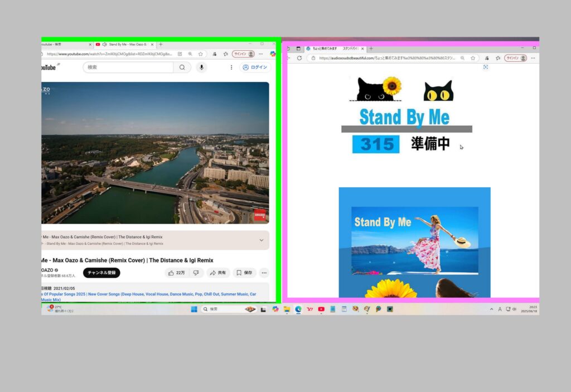Click taskbar 検索 search box
This screenshot has width=571, height=392.
click(x=228, y=309)
